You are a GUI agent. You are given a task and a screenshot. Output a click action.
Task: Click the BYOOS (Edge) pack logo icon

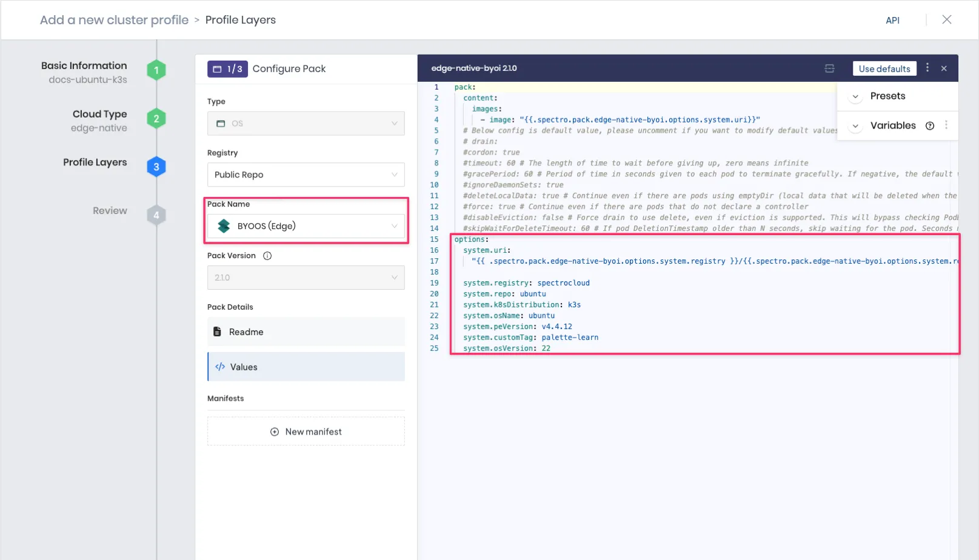tap(224, 225)
